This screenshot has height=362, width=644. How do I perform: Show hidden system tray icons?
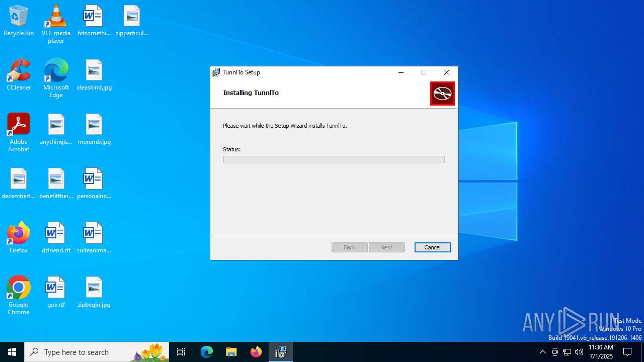(x=543, y=352)
